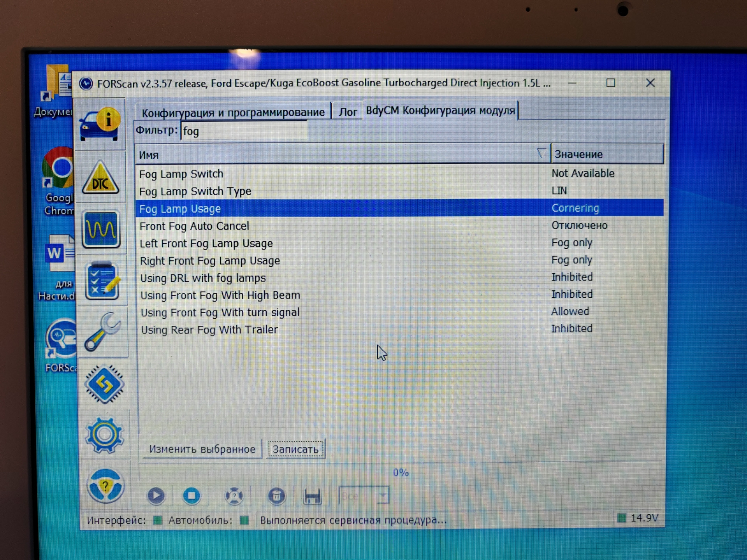747x560 pixels.
Task: Click the Изменить выбранное button
Action: click(202, 449)
